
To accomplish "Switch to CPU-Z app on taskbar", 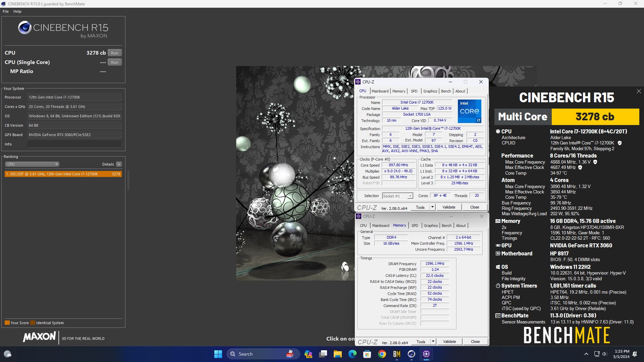I will click(x=426, y=354).
